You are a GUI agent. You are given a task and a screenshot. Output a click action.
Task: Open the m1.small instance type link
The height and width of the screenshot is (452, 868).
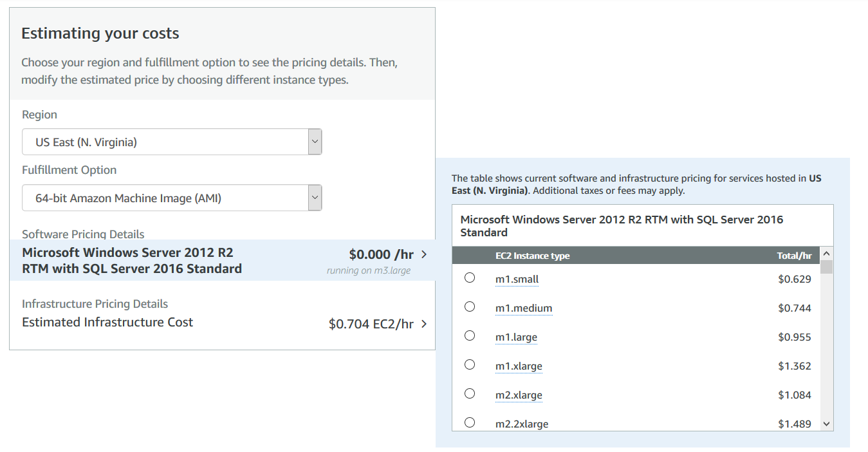coord(517,279)
